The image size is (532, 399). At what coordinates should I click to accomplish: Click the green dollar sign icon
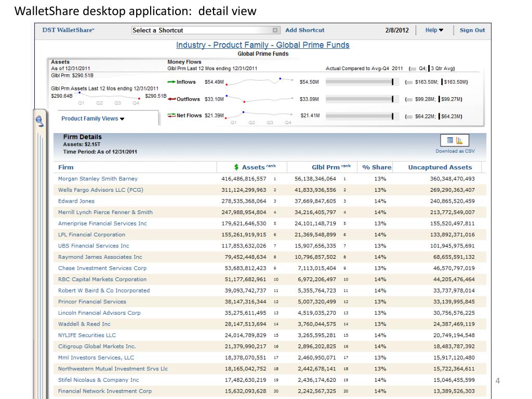(x=236, y=167)
